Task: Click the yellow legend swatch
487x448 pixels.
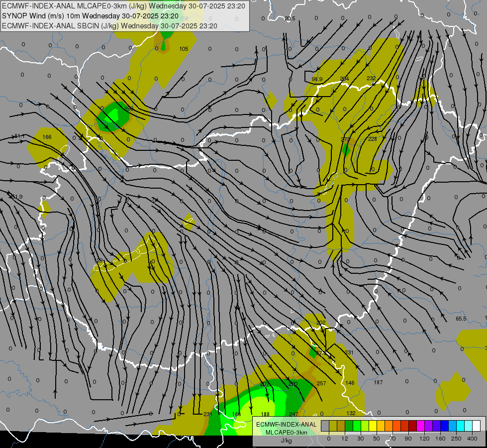Action: (373, 426)
